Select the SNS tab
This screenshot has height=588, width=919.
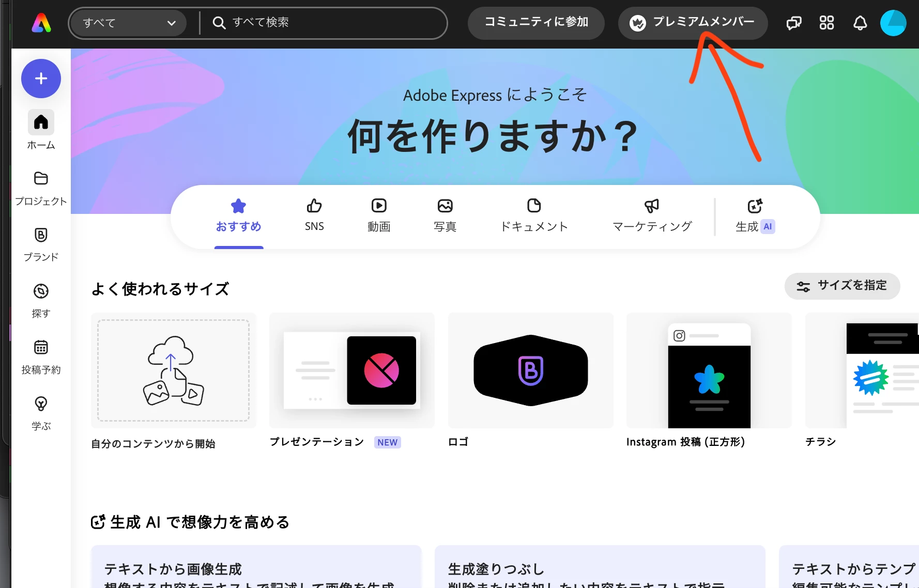tap(314, 216)
